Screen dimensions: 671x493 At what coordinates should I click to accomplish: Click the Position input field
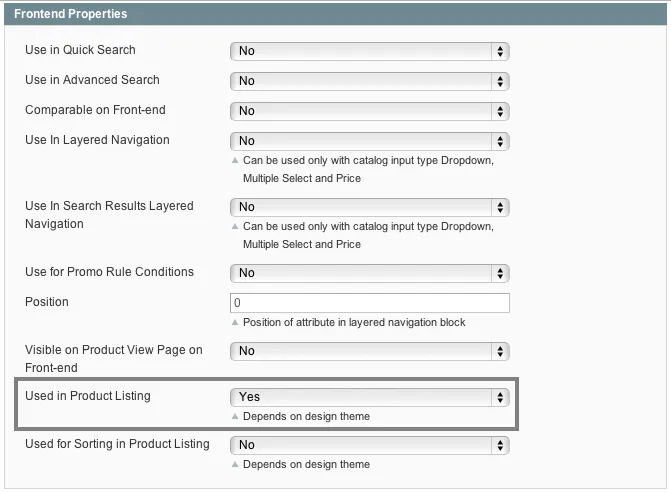pos(369,303)
